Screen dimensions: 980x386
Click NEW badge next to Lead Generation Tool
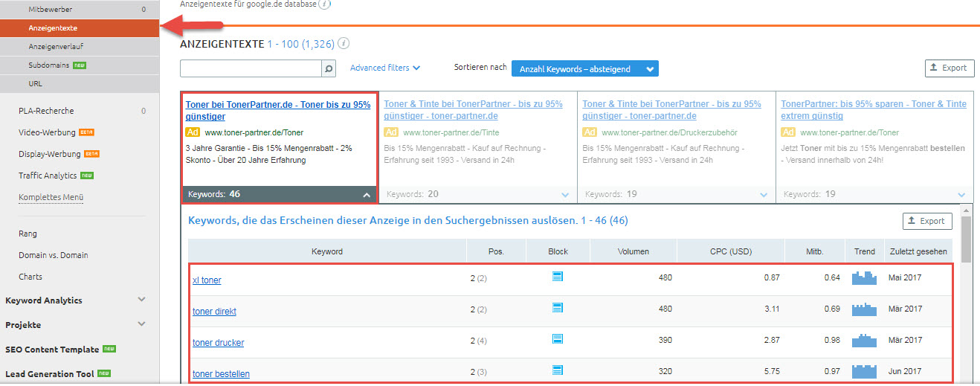[x=105, y=374]
